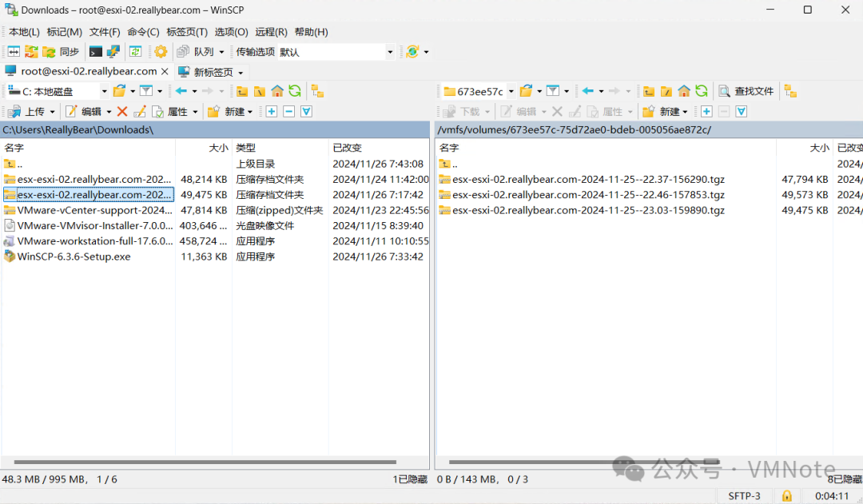
Task: Toggle remote directory tree icon
Action: click(791, 91)
